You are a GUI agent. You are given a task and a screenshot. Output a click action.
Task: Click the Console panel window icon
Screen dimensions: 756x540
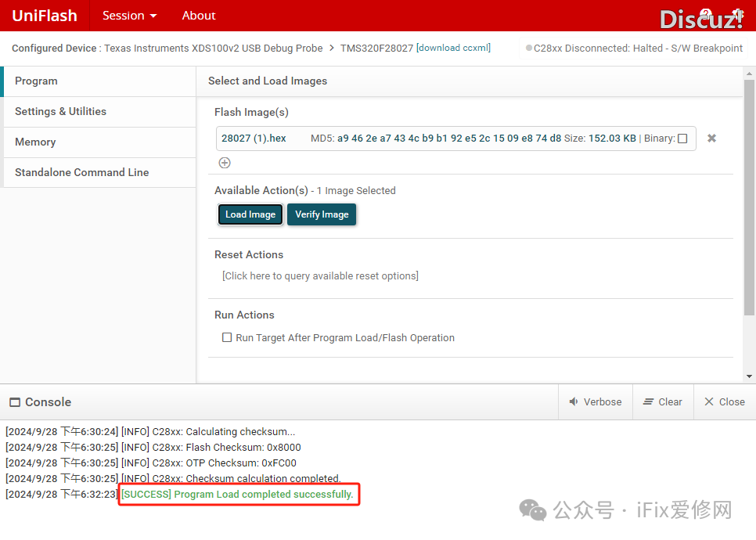pos(15,402)
